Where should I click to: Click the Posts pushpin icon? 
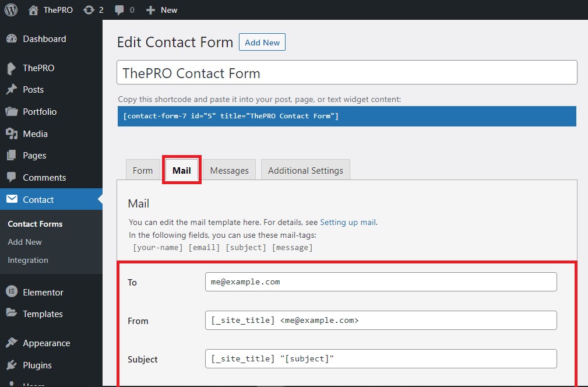coord(12,89)
